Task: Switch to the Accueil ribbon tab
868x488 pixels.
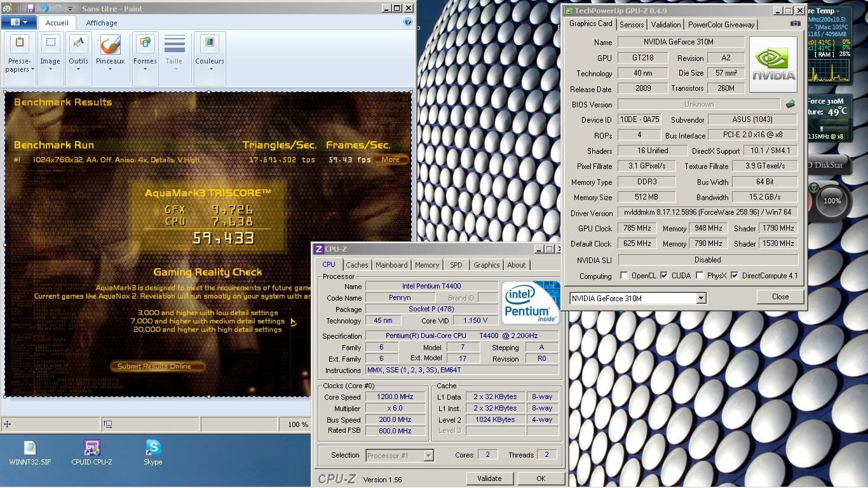Action: 57,23
